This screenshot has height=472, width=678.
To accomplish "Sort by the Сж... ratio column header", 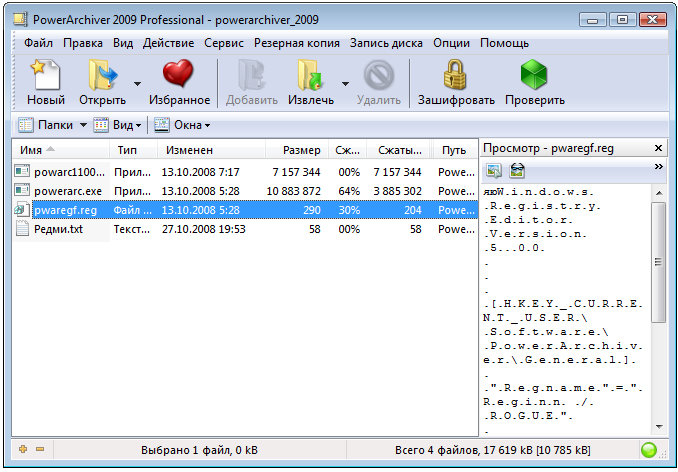I will [348, 150].
